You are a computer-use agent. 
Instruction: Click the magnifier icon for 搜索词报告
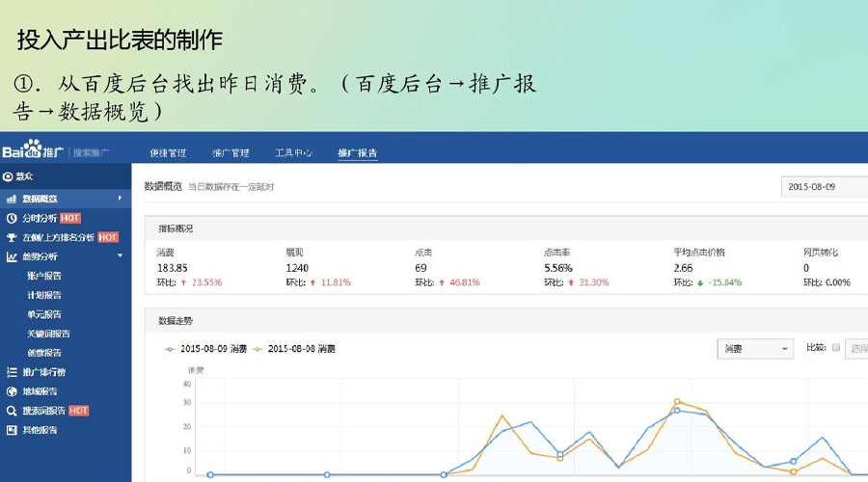pos(12,411)
